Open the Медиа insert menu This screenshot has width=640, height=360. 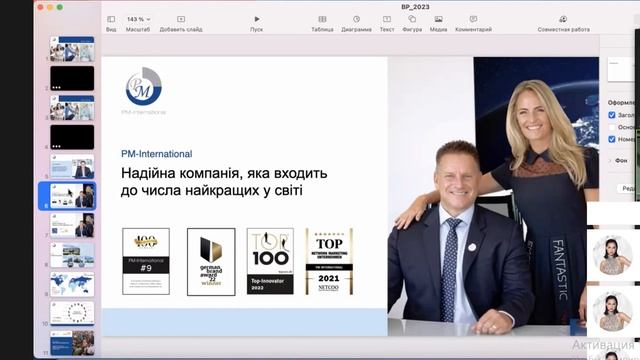coord(438,24)
